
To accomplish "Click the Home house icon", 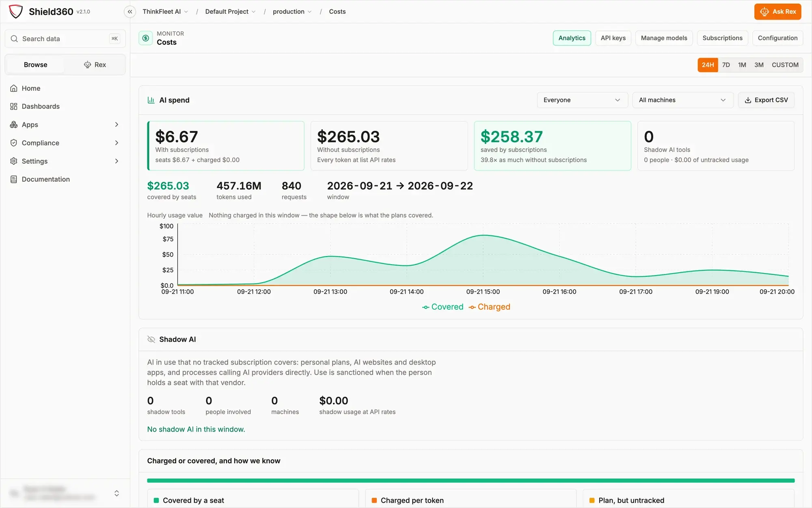I will [14, 88].
